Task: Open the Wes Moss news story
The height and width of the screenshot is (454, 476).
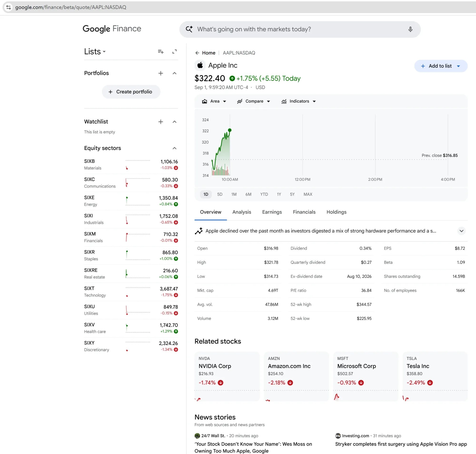Action: point(253,447)
